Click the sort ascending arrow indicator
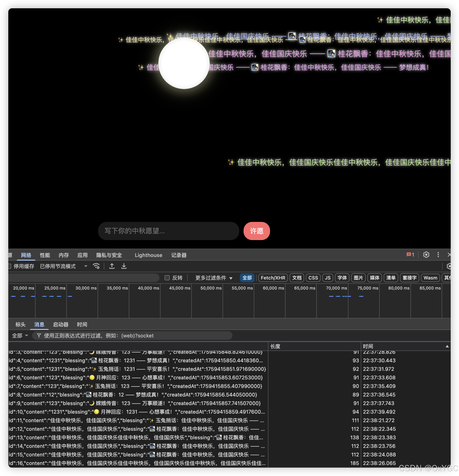 447,346
